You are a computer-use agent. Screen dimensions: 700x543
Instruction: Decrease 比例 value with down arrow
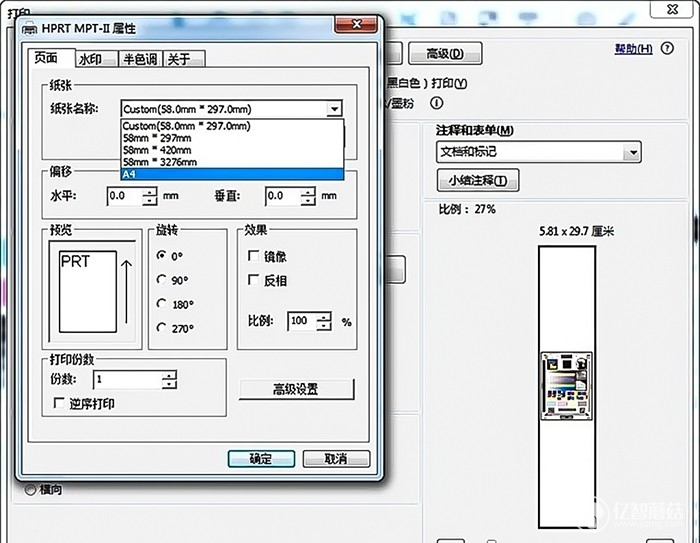pos(324,326)
